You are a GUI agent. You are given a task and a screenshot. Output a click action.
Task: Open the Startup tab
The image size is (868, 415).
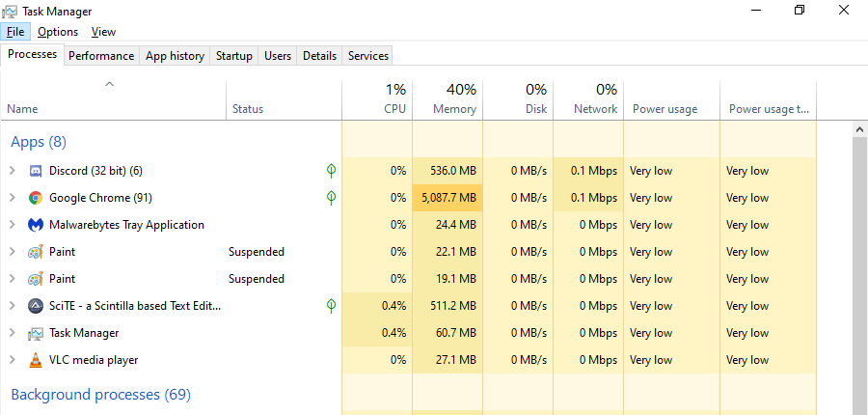[x=234, y=56]
